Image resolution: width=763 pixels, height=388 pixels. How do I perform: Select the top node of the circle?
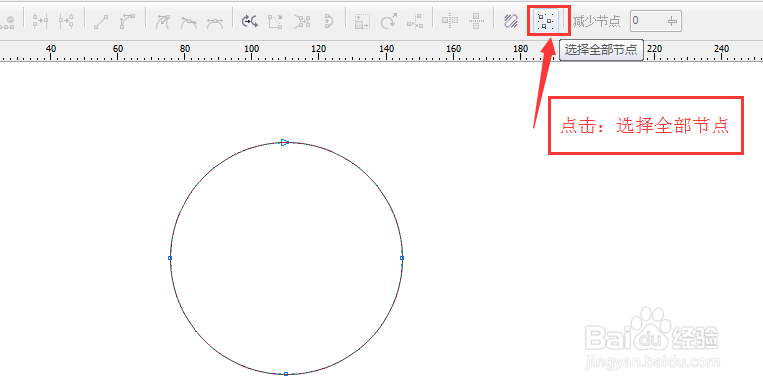[x=286, y=143]
